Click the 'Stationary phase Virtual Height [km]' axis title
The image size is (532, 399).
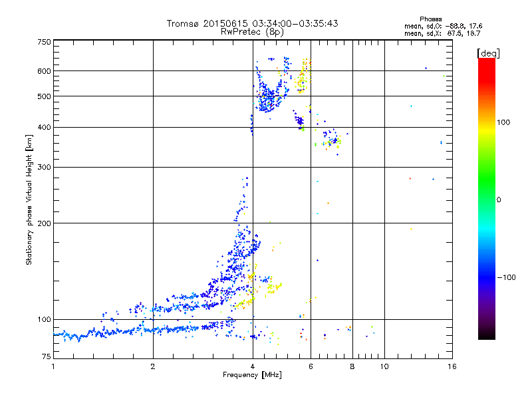[x=29, y=200]
